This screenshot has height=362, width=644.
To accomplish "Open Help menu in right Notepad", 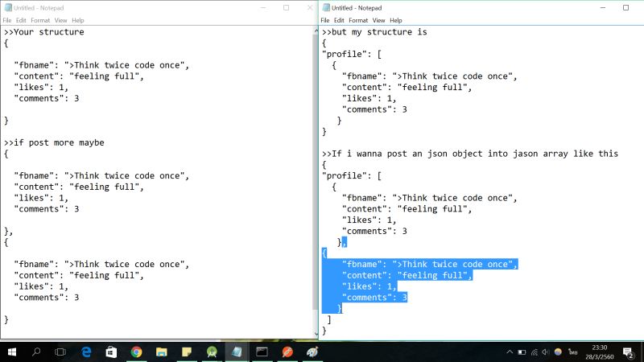I will click(395, 20).
